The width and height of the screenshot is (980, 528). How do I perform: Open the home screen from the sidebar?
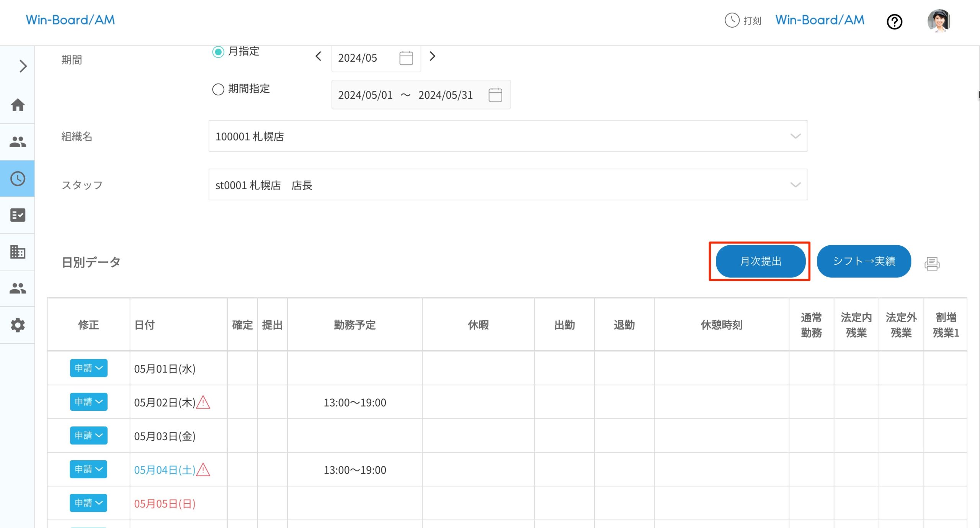tap(17, 105)
